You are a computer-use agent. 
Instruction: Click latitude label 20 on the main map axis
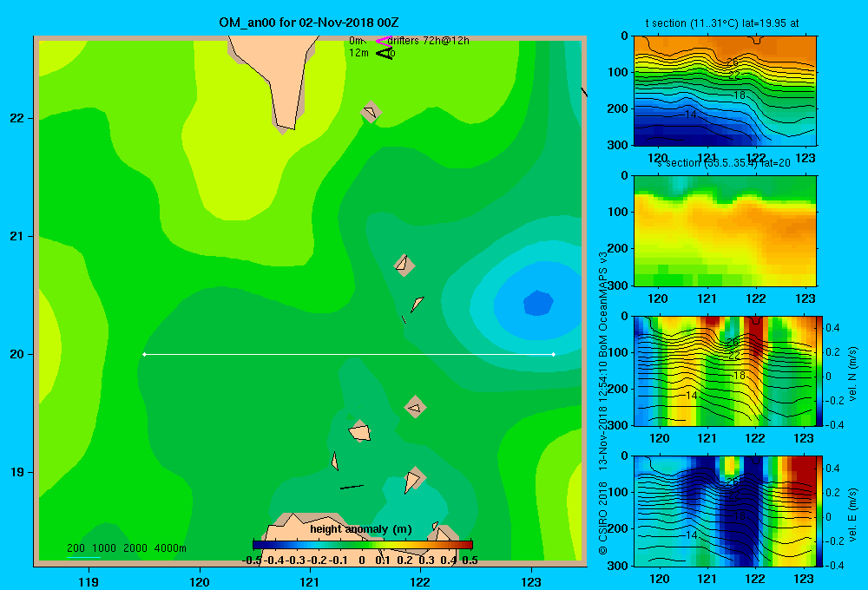[x=17, y=354]
